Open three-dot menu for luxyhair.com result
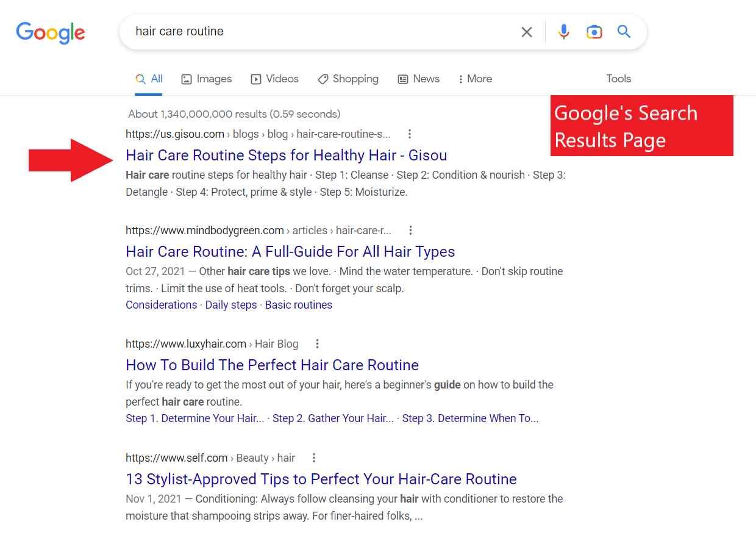Image resolution: width=756 pixels, height=541 pixels. click(317, 343)
